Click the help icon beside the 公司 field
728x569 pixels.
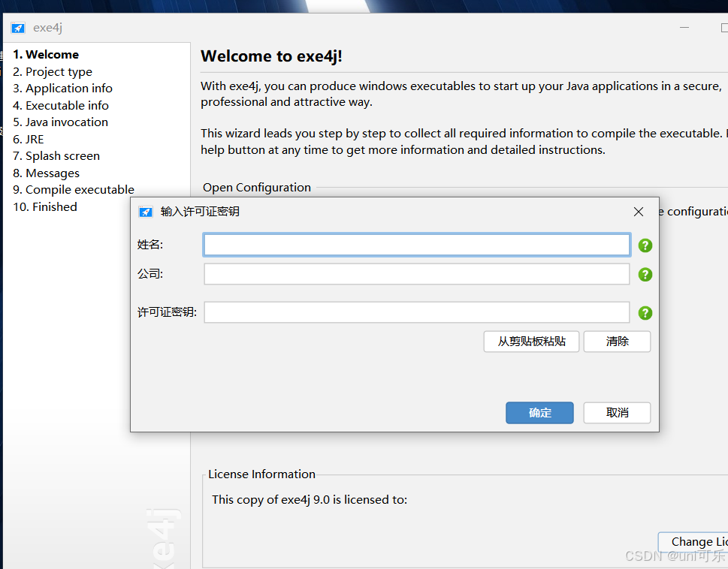645,275
